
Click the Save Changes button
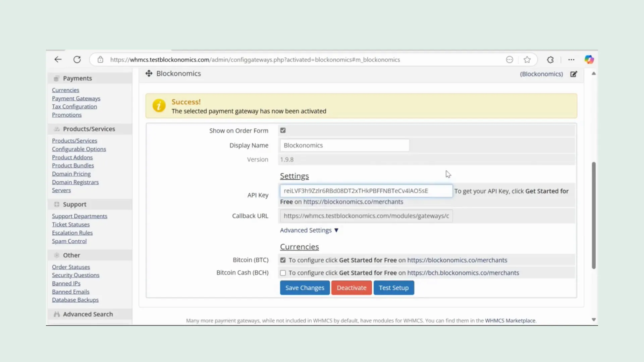pyautogui.click(x=305, y=288)
